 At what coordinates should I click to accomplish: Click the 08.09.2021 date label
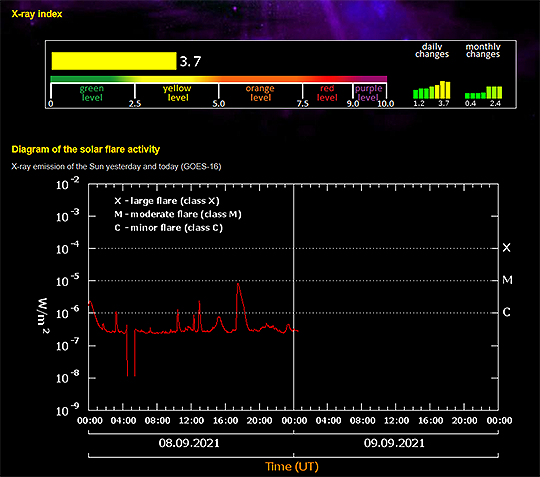(189, 443)
